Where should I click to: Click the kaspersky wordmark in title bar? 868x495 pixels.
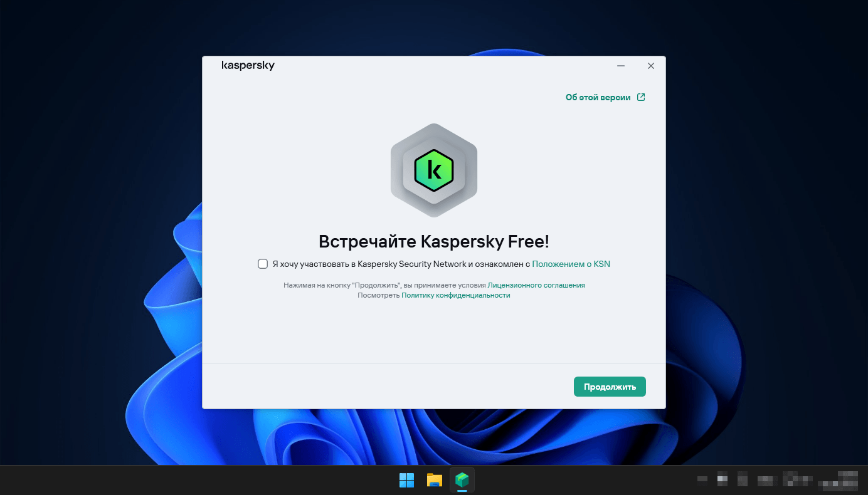pyautogui.click(x=248, y=65)
